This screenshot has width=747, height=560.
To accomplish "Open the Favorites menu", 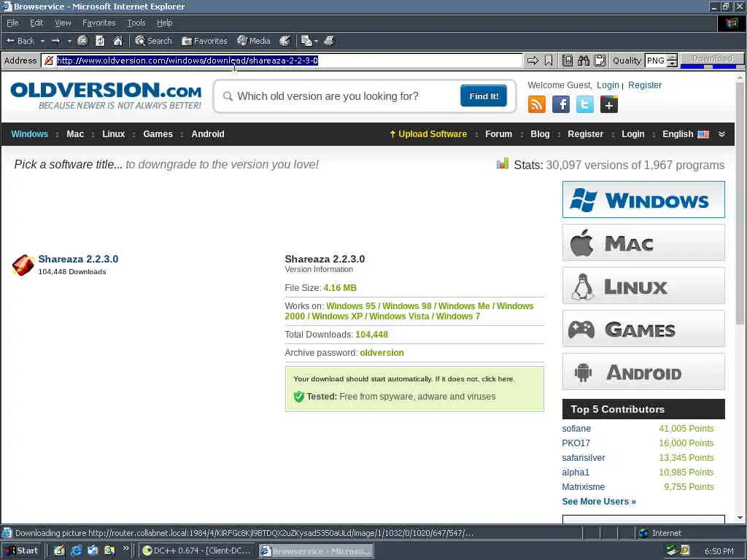I will tap(98, 23).
